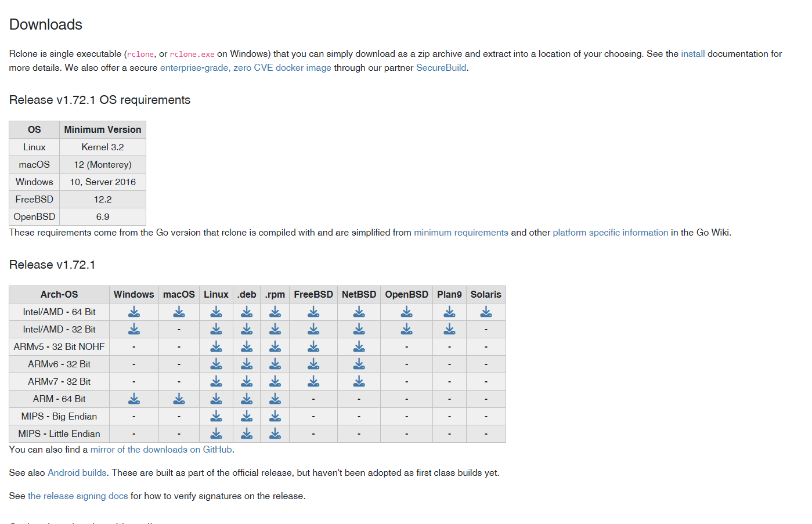Get the ARM 64 Bit .deb package
Screen dimensions: 812x524
[x=247, y=399]
